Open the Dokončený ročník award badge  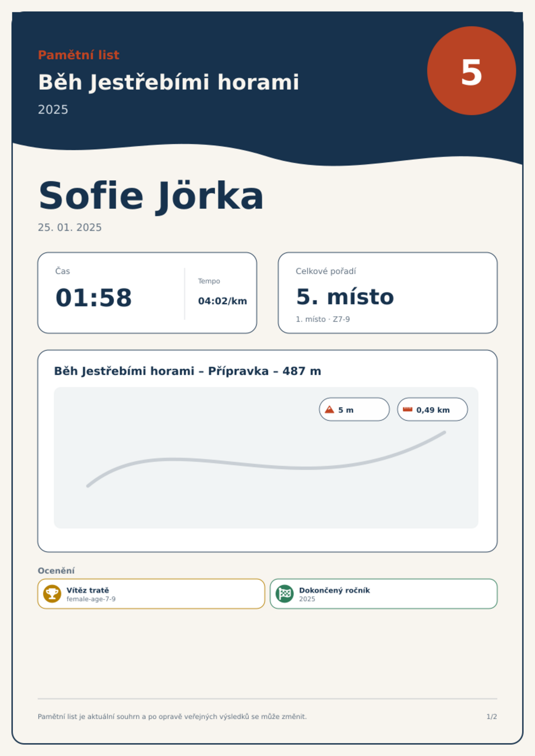384,594
